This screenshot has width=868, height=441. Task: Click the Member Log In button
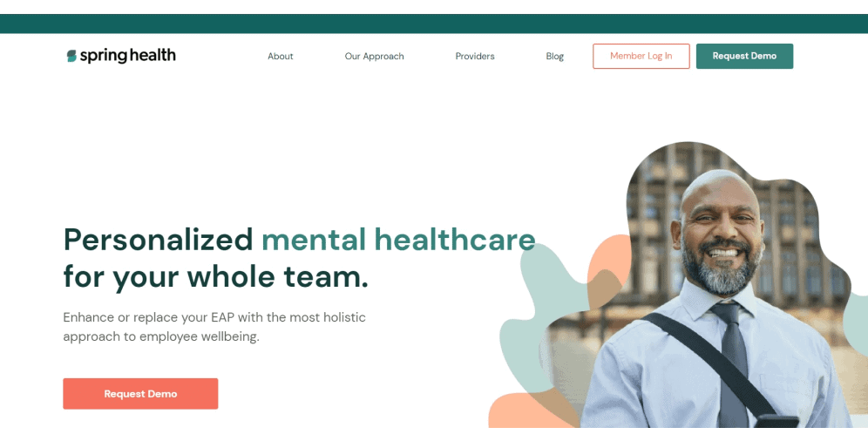click(x=641, y=56)
